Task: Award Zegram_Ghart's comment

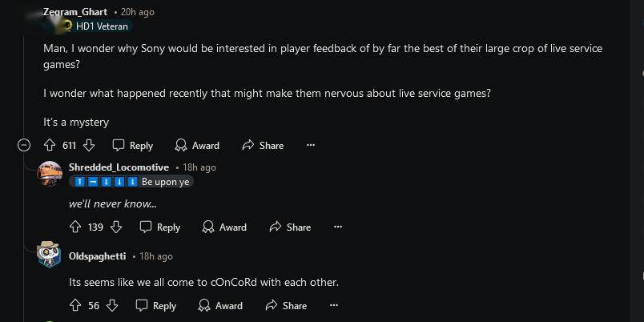Action: (x=197, y=145)
